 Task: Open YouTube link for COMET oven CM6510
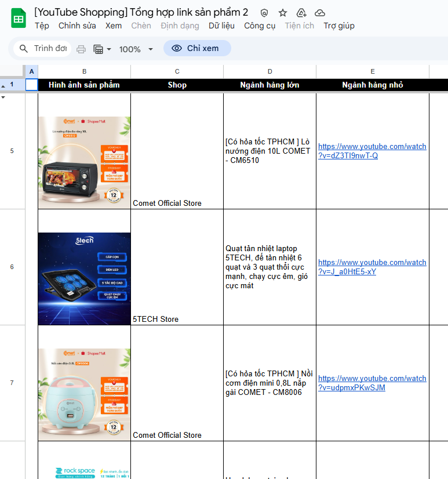tap(372, 151)
